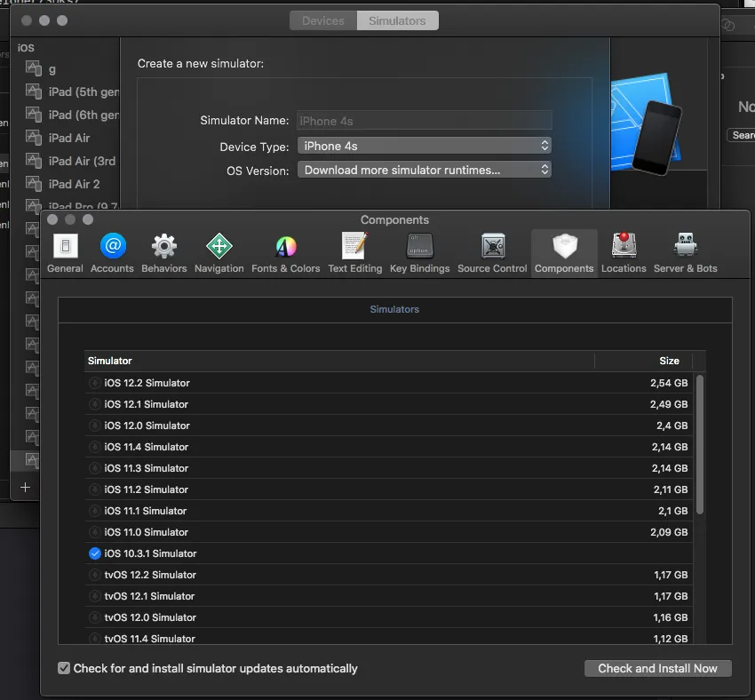755x700 pixels.
Task: Open the Fonts & Colors preferences pane
Action: 285,253
